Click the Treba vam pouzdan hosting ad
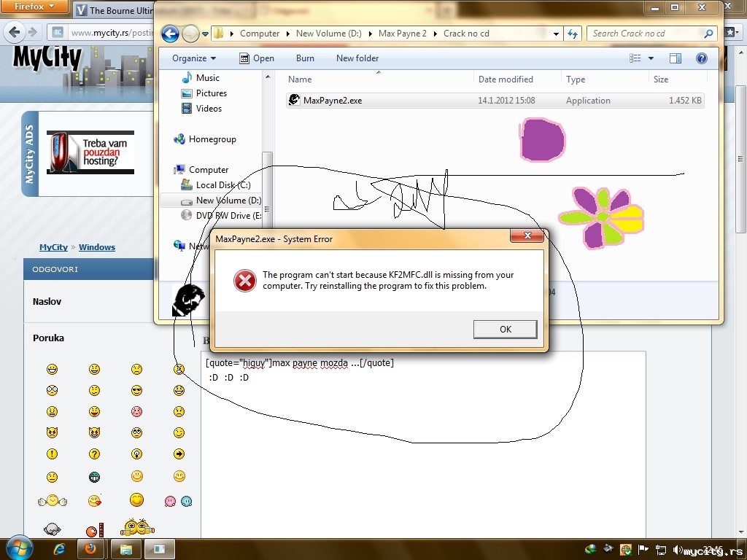Screen dimensions: 747x560 90,152
